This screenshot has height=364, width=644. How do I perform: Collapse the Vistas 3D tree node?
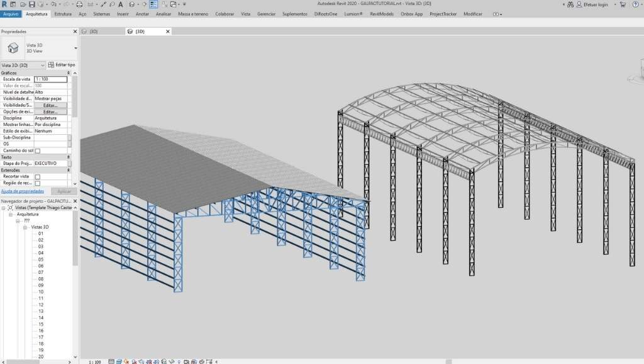click(26, 227)
